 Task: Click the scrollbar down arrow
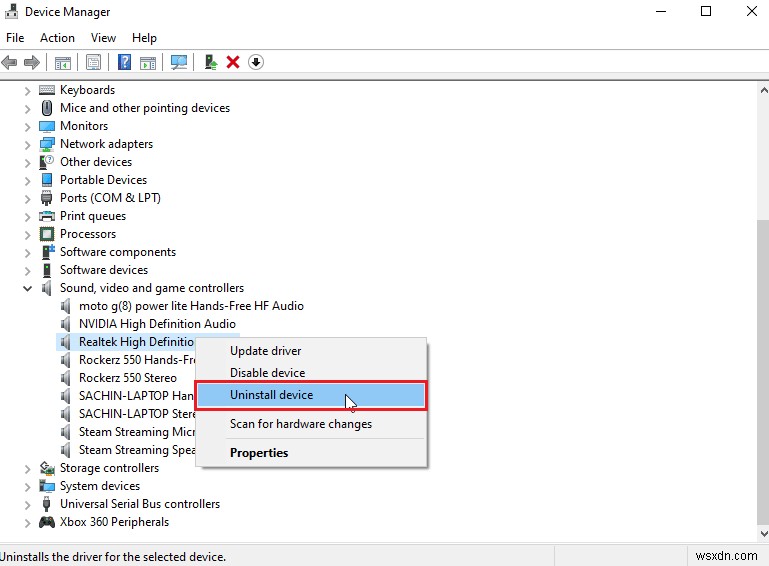point(763,534)
